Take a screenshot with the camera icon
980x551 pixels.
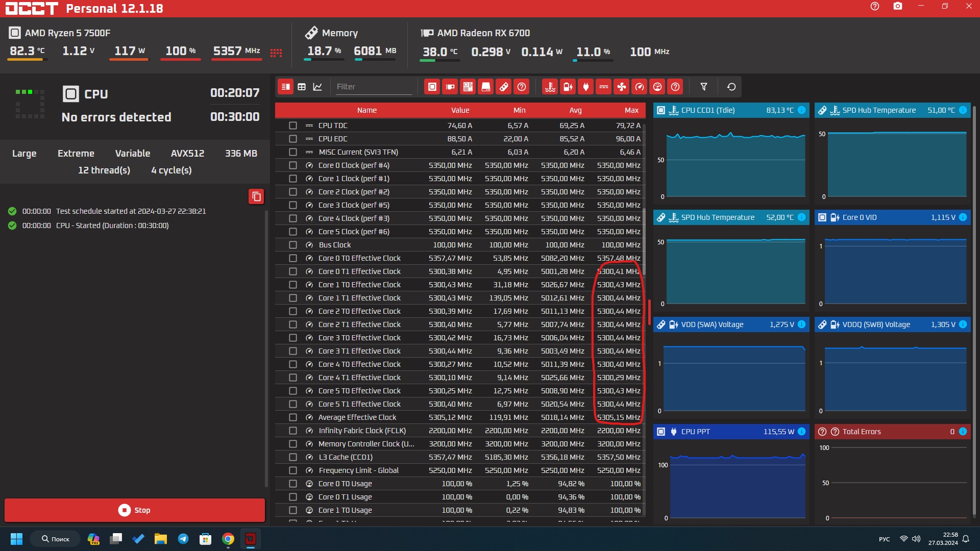[x=897, y=7]
